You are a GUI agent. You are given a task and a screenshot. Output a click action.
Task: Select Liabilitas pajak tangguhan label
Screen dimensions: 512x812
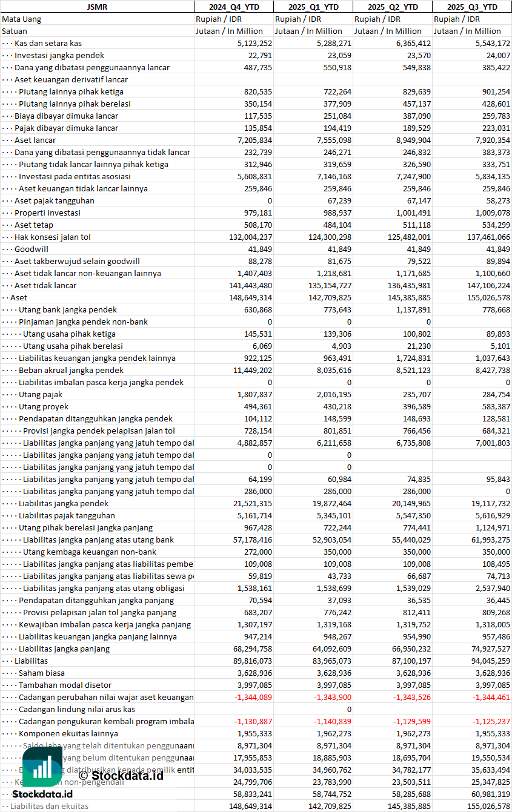pyautogui.click(x=67, y=515)
